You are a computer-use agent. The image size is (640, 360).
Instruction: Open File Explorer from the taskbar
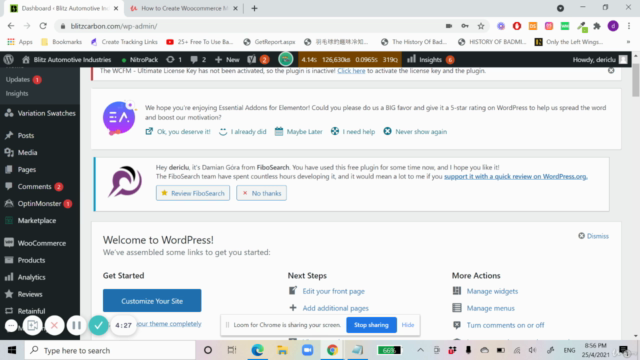pyautogui.click(x=282, y=350)
